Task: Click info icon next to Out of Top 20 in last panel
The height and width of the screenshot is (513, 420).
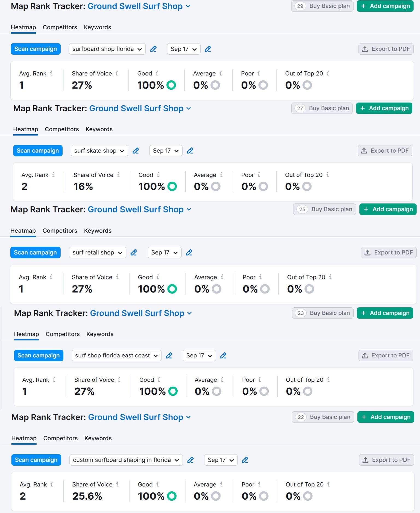Action: coord(328,484)
